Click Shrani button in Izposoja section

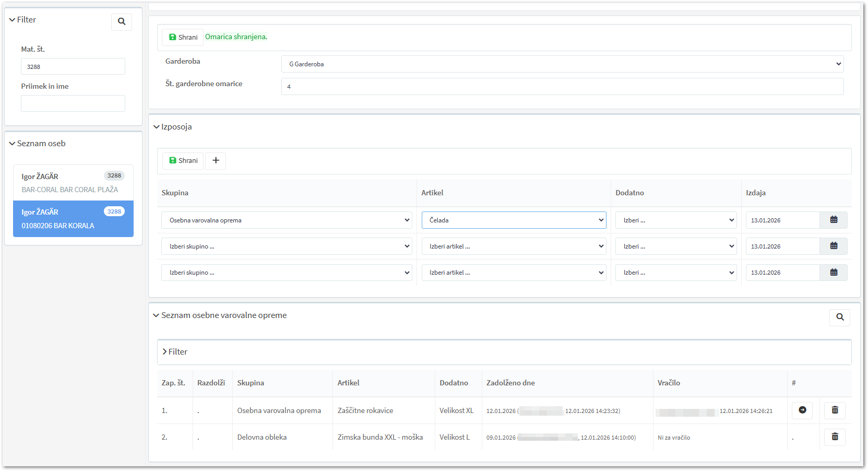coord(183,161)
